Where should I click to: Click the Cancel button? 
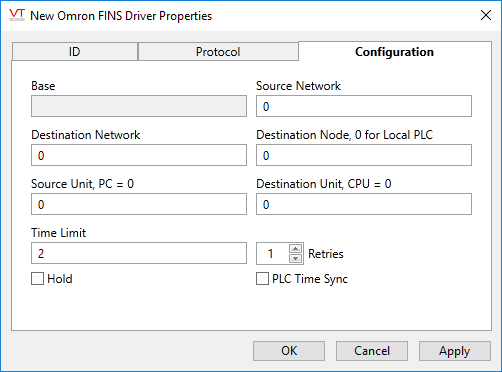372,351
